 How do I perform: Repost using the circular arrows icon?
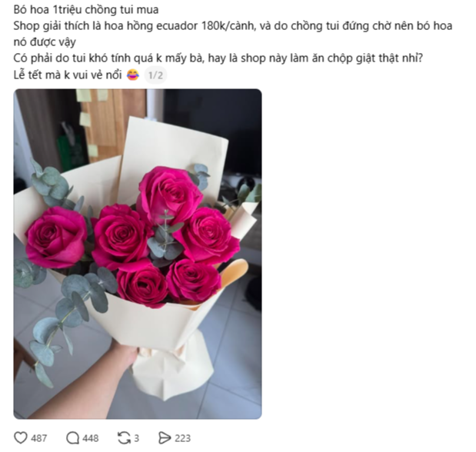click(x=124, y=438)
